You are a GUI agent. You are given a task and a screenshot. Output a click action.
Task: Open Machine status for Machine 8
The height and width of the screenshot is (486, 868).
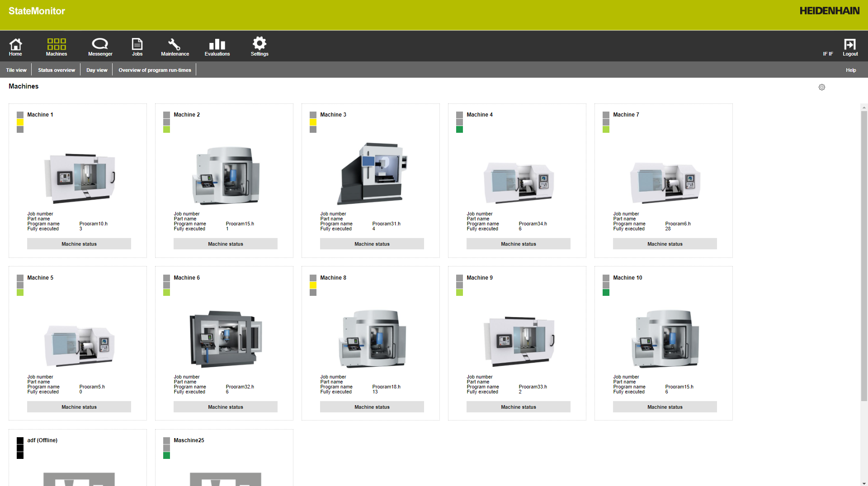coord(372,407)
